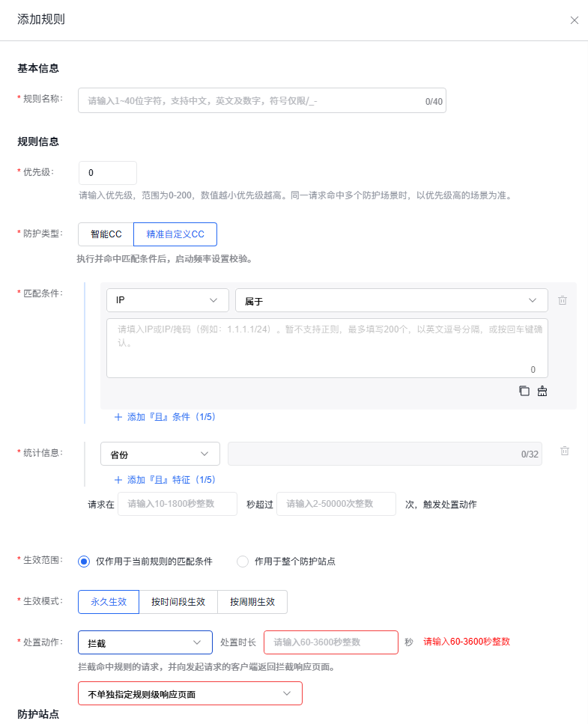This screenshot has height=724, width=588.
Task: Choose the 按周期生效 mode
Action: [252, 602]
